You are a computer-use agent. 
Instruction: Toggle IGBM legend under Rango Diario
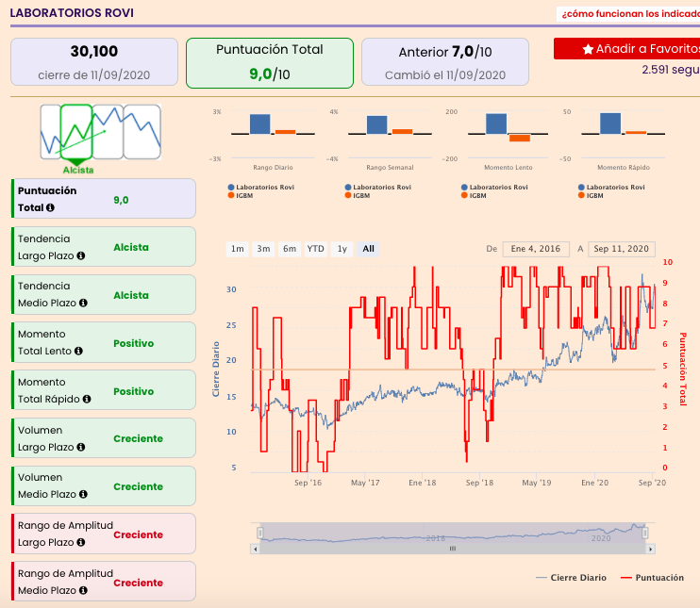[241, 195]
